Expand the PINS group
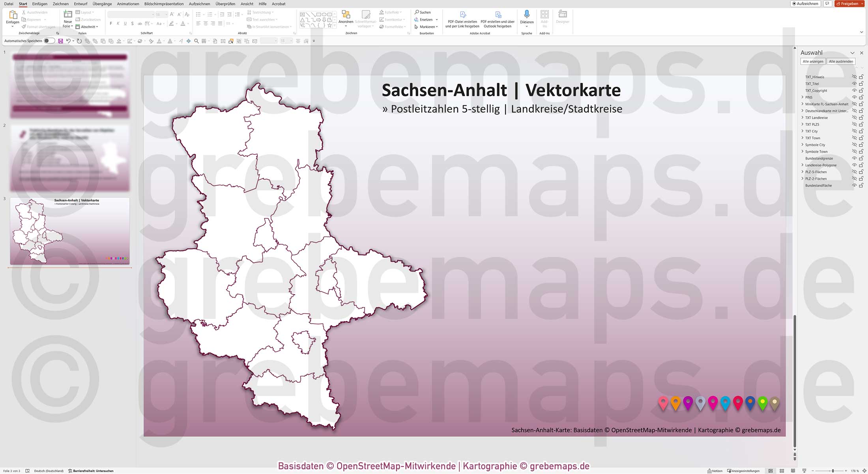Image resolution: width=868 pixels, height=474 pixels. [x=802, y=97]
